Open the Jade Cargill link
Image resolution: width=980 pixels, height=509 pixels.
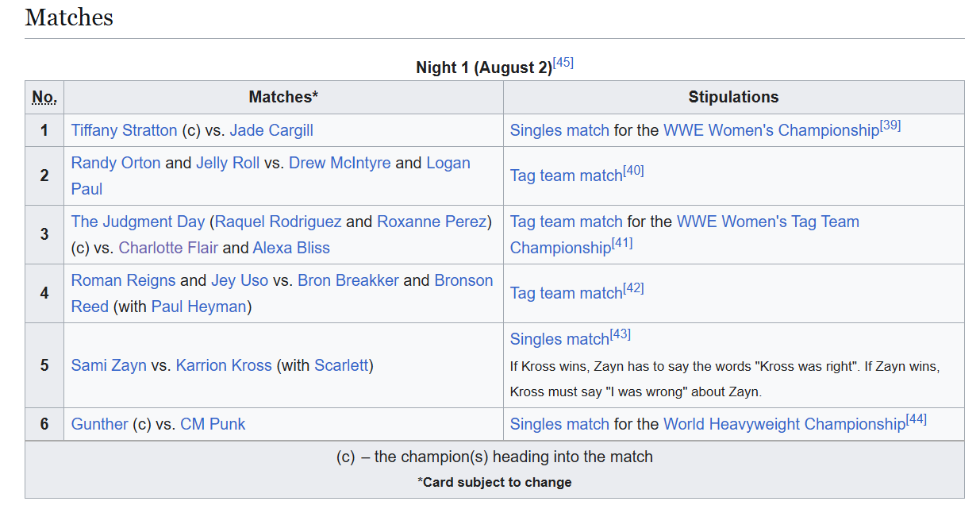(x=271, y=130)
